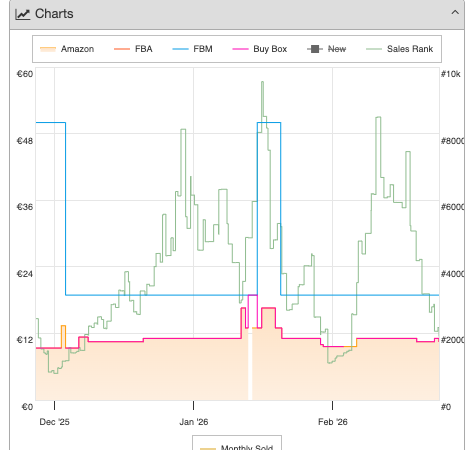Toggle the FBA series in the legend
This screenshot has width=474, height=450.
pyautogui.click(x=133, y=49)
